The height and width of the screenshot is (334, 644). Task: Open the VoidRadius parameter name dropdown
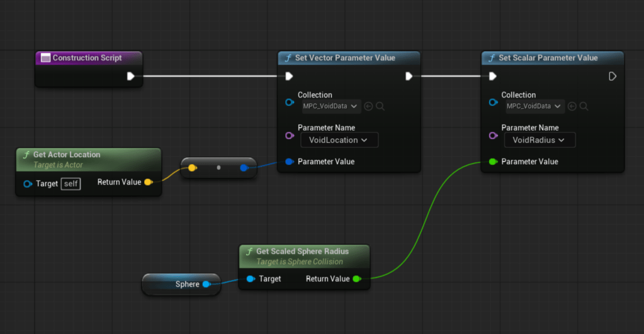(x=539, y=140)
